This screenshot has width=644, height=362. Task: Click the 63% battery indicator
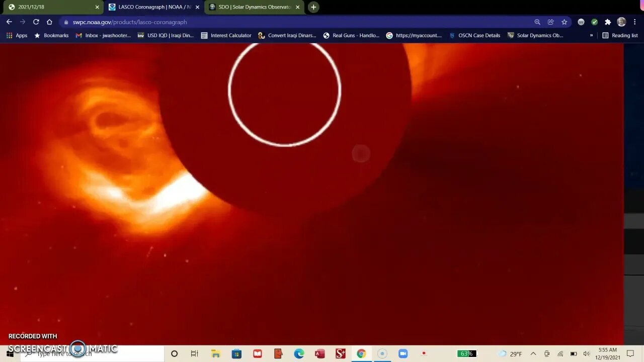[x=467, y=353]
